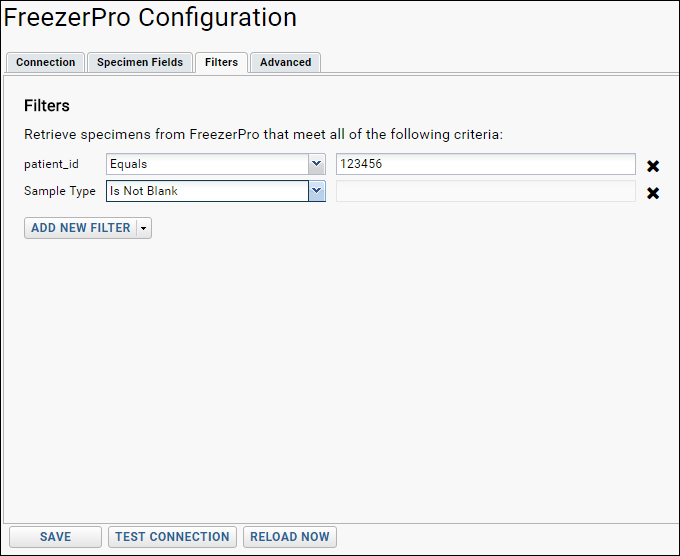Screen dimensions: 680x556
Task: Open the Specimen Fields tab
Action: point(140,62)
